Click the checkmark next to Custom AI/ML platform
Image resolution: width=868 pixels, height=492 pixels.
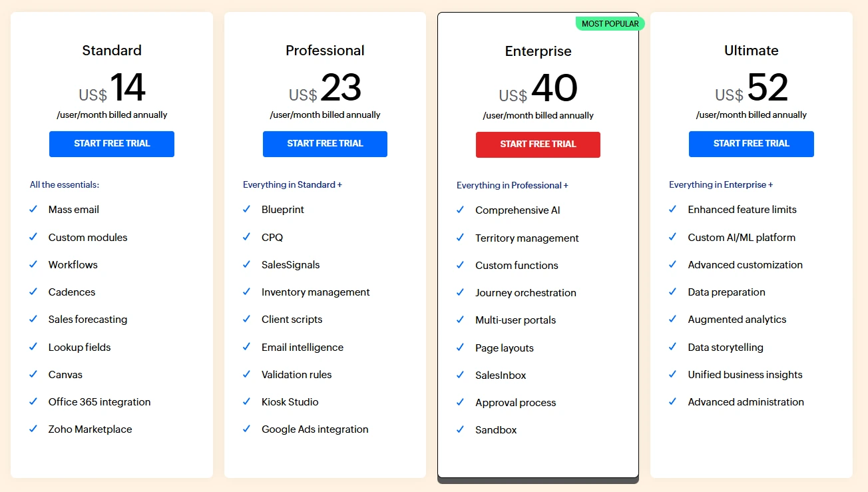pos(673,237)
